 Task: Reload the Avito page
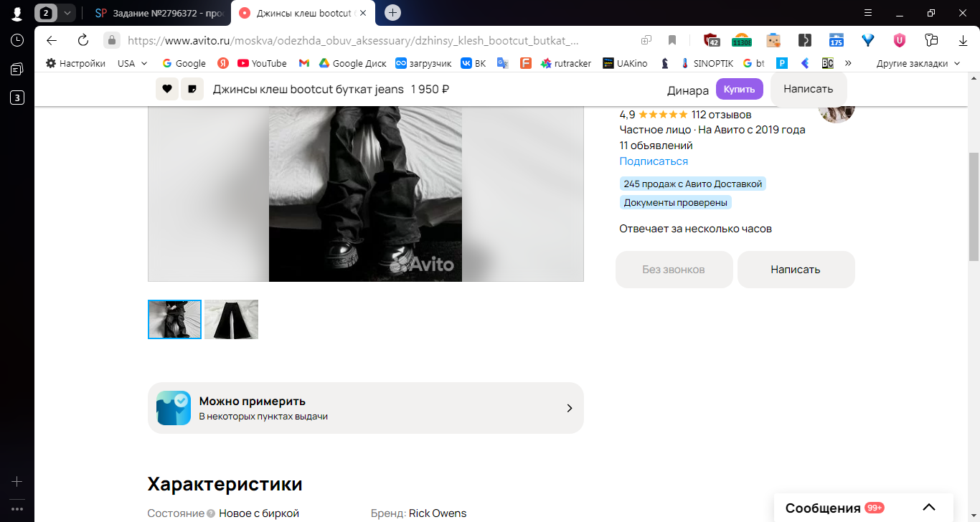coord(83,40)
